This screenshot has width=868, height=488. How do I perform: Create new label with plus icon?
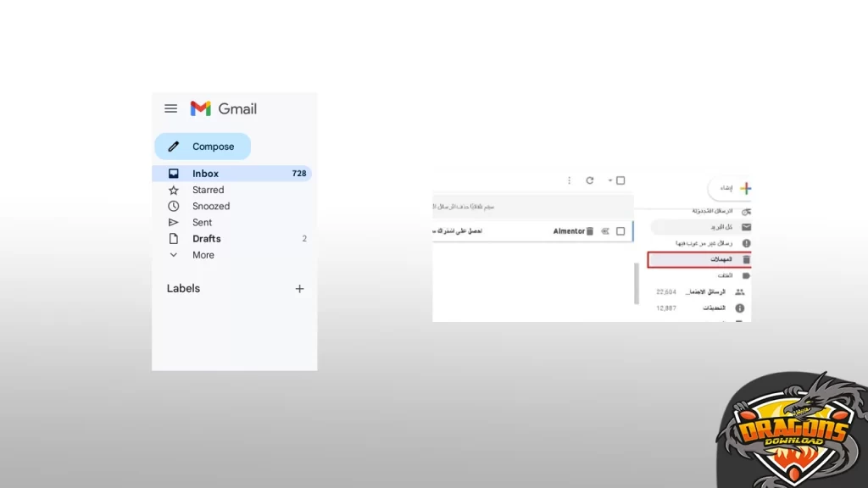pyautogui.click(x=299, y=289)
